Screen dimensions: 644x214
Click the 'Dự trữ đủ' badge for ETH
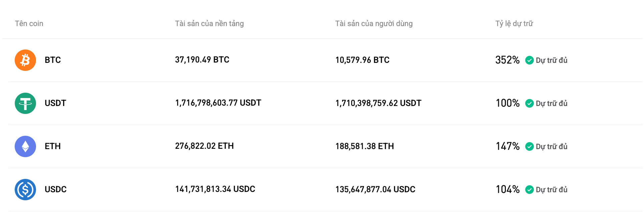pos(552,147)
